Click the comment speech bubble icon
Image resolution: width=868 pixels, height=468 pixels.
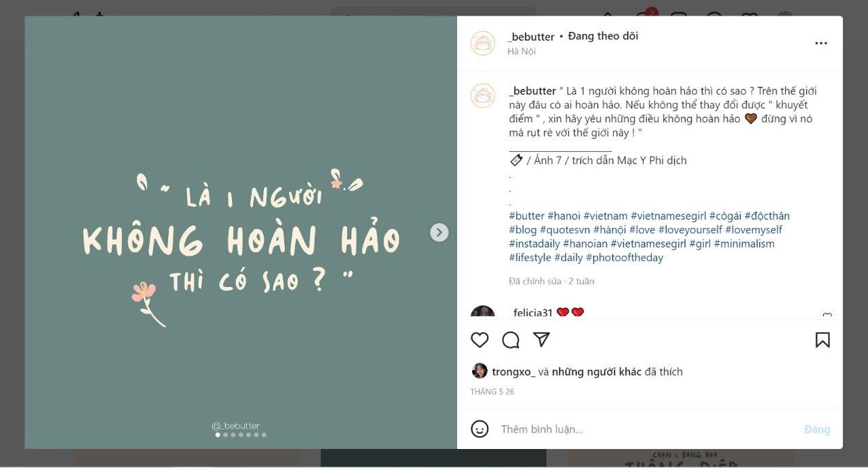(511, 340)
